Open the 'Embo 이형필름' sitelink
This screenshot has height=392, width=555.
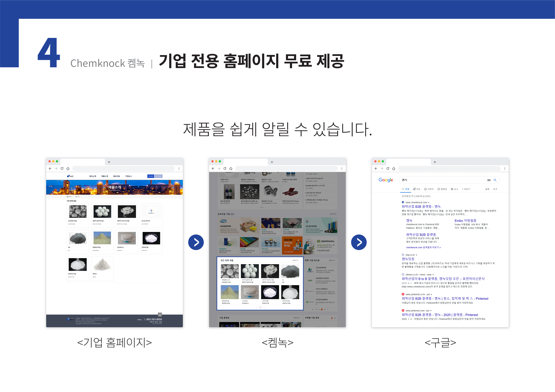[x=466, y=221]
